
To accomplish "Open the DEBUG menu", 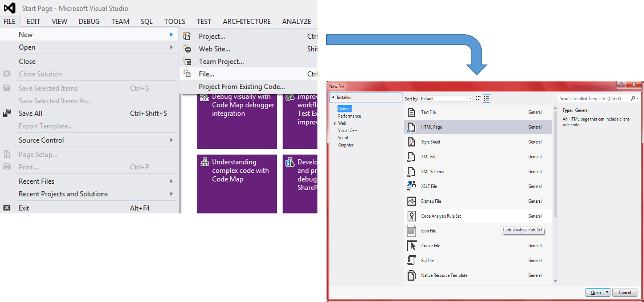I will pyautogui.click(x=89, y=22).
